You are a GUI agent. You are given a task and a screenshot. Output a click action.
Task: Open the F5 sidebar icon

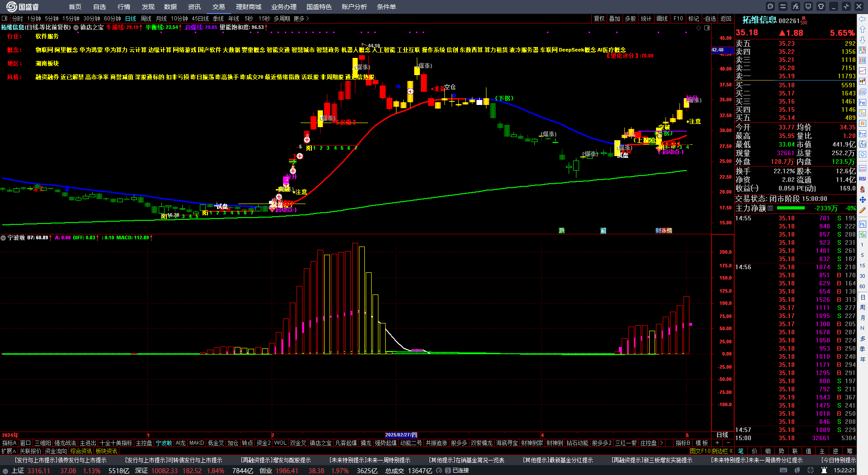[x=863, y=224]
